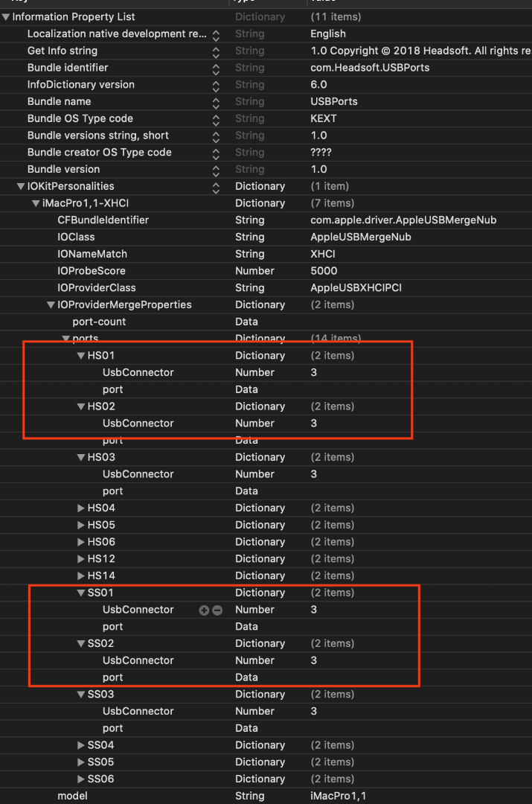Click the com.Headsoft.USBPorts value
The width and height of the screenshot is (532, 804).
point(370,68)
